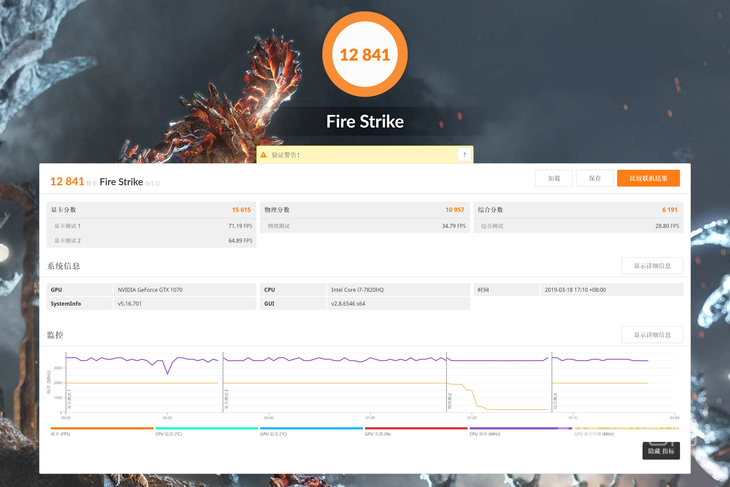Click the orange 比较联机结果 button
The width and height of the screenshot is (730, 487).
(648, 178)
